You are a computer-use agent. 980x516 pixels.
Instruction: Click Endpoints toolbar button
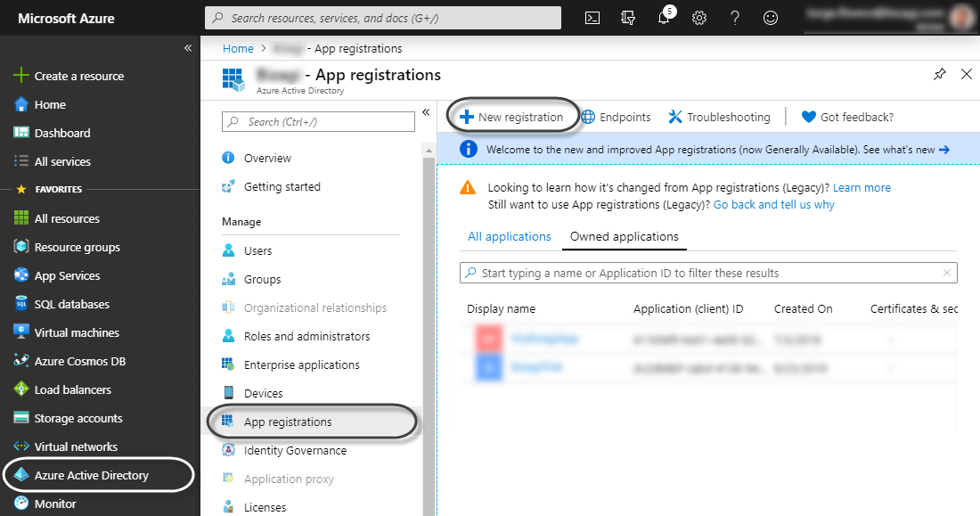(616, 117)
